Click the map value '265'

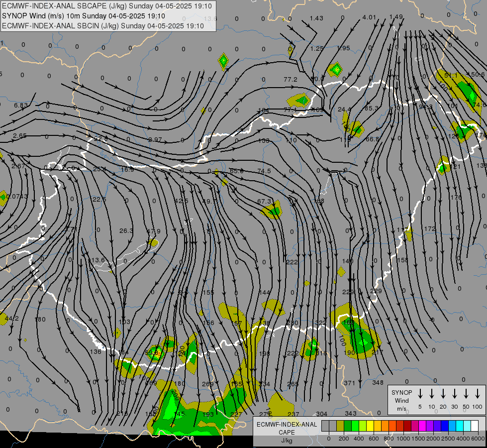(x=292, y=384)
